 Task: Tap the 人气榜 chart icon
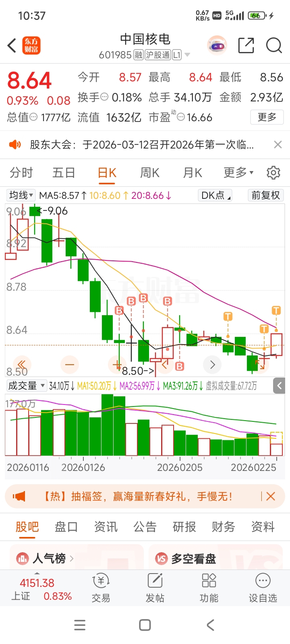(x=23, y=558)
